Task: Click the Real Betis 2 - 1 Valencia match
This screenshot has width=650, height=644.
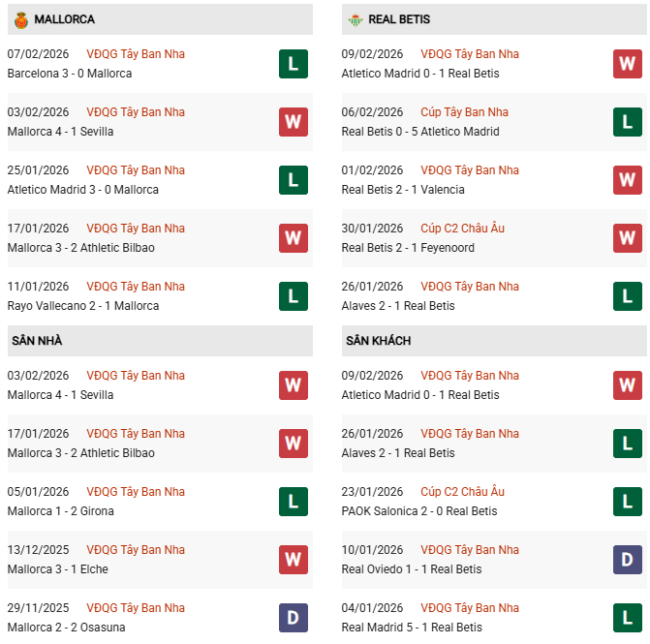Action: coord(403,190)
